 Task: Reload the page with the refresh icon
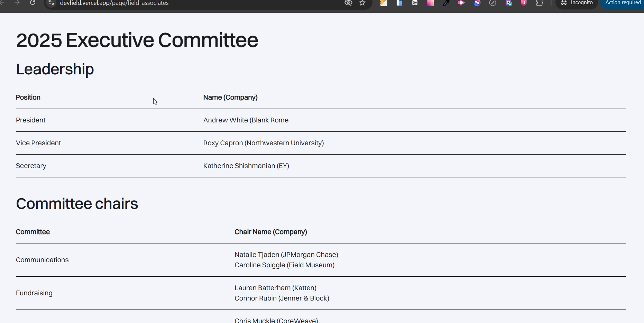(x=33, y=3)
